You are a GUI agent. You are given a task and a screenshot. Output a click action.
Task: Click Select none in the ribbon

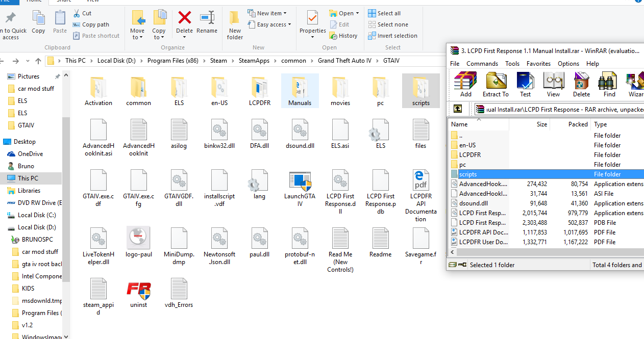click(x=388, y=24)
